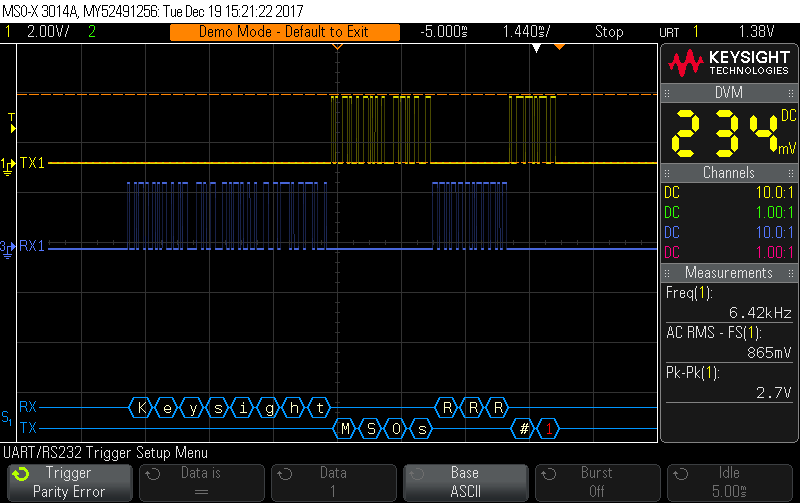Screen dimensions: 800x503
Task: Click the S1 serial bus label
Action: 7,418
